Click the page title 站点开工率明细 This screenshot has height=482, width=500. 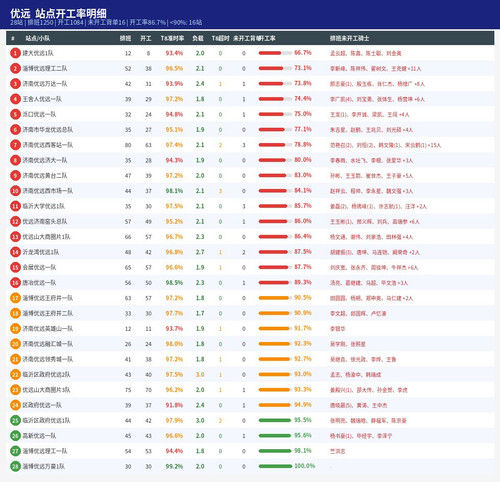tap(71, 13)
